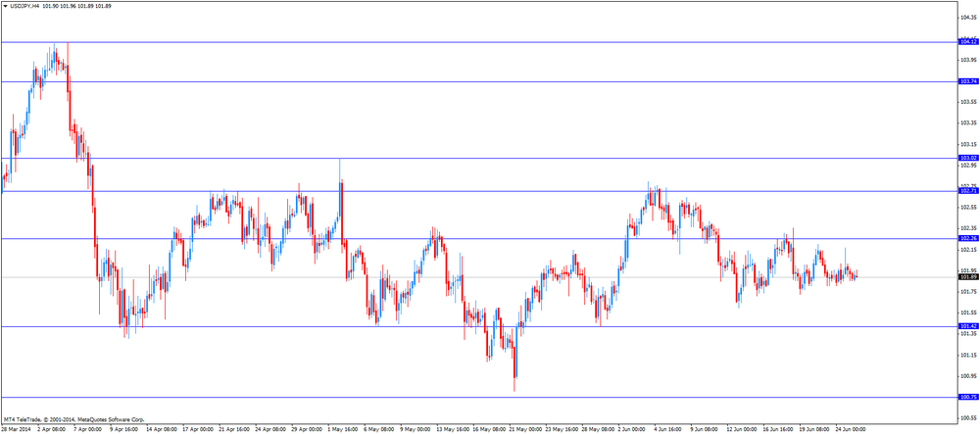The width and height of the screenshot is (980, 434).
Task: Click the 100.55 price scale value
Action: pyautogui.click(x=968, y=418)
